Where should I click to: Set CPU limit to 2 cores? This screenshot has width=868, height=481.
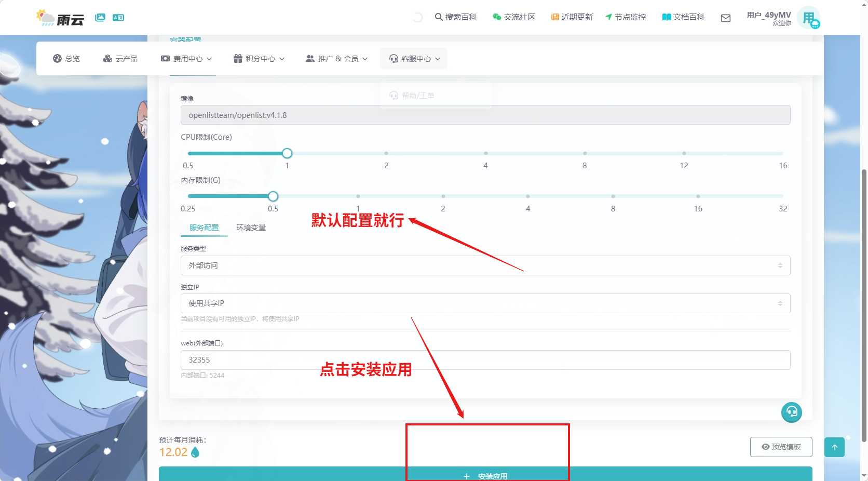tap(386, 153)
